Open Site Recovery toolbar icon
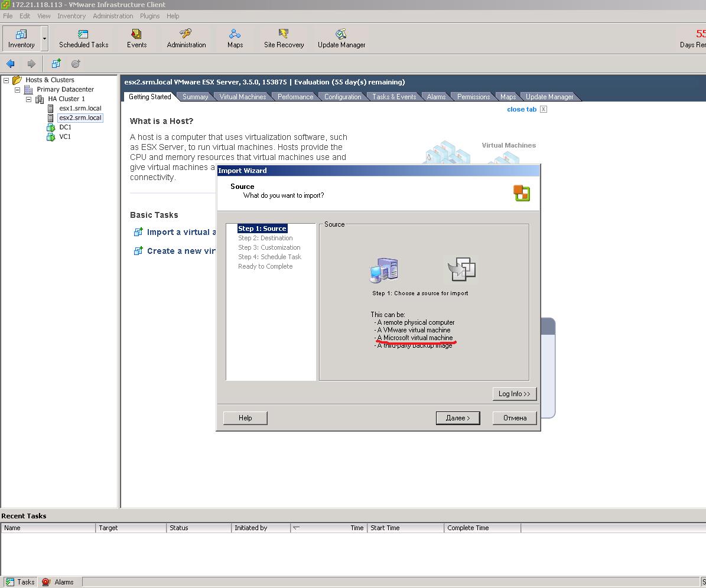This screenshot has height=588, width=706. (284, 38)
